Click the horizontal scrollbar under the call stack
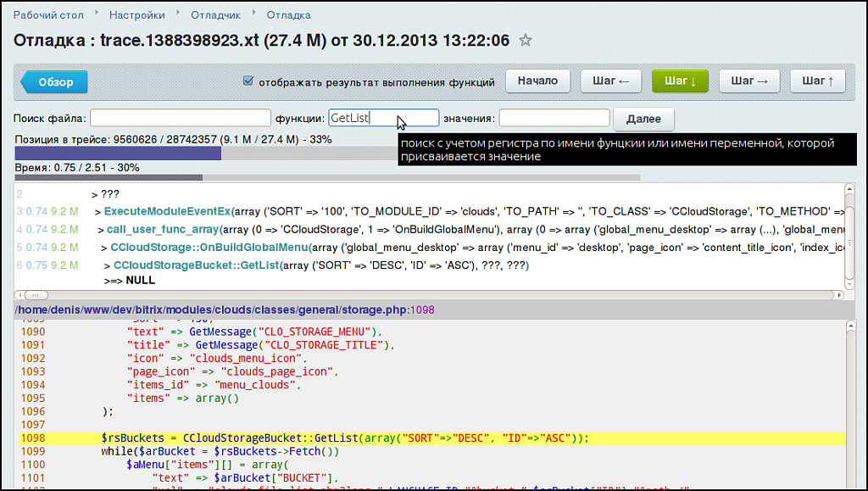Image resolution: width=868 pixels, height=491 pixels. [x=424, y=294]
